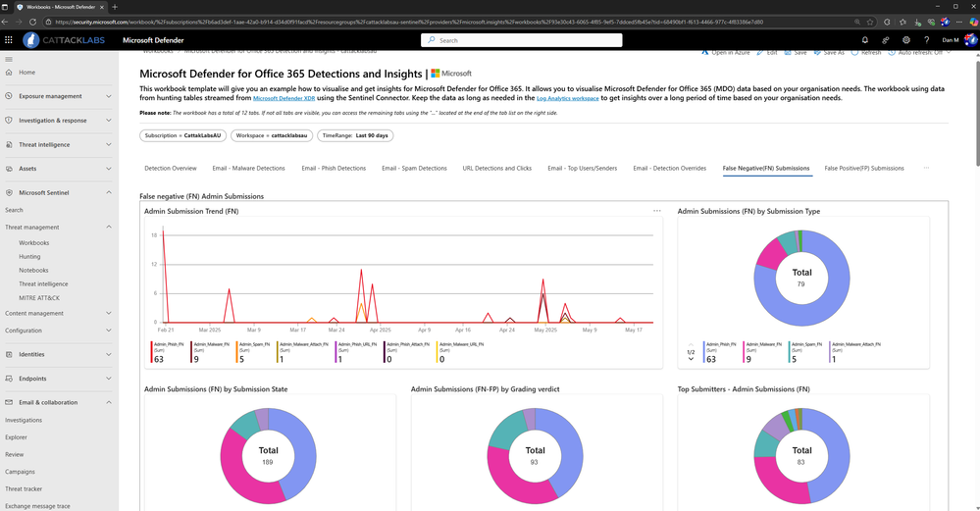Viewport: 980px width, 511px height.
Task: Click the CattackLabs logo
Action: point(64,40)
